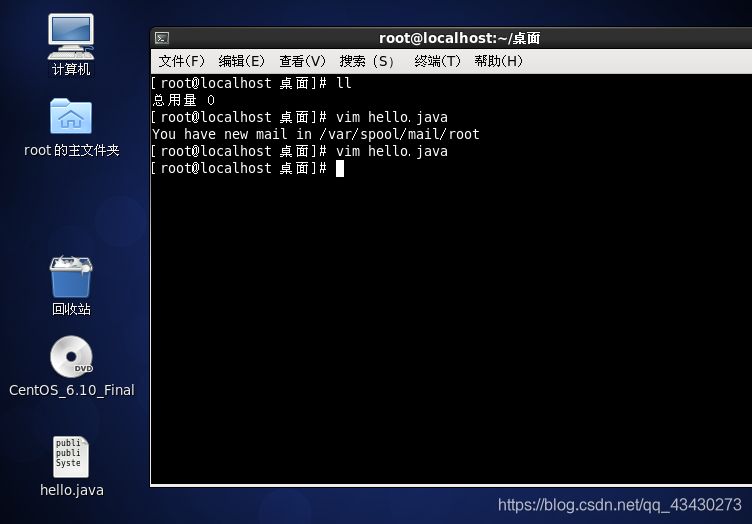Click the '总用量 0' output line
Screen dimensions: 752x524
coord(183,100)
